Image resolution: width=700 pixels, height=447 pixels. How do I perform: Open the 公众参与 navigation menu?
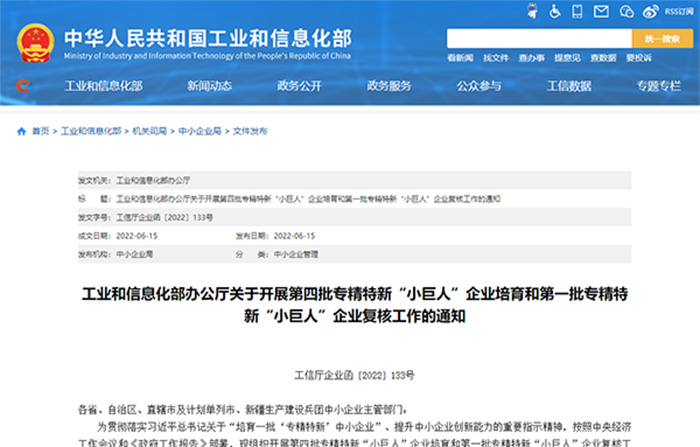pos(479,86)
